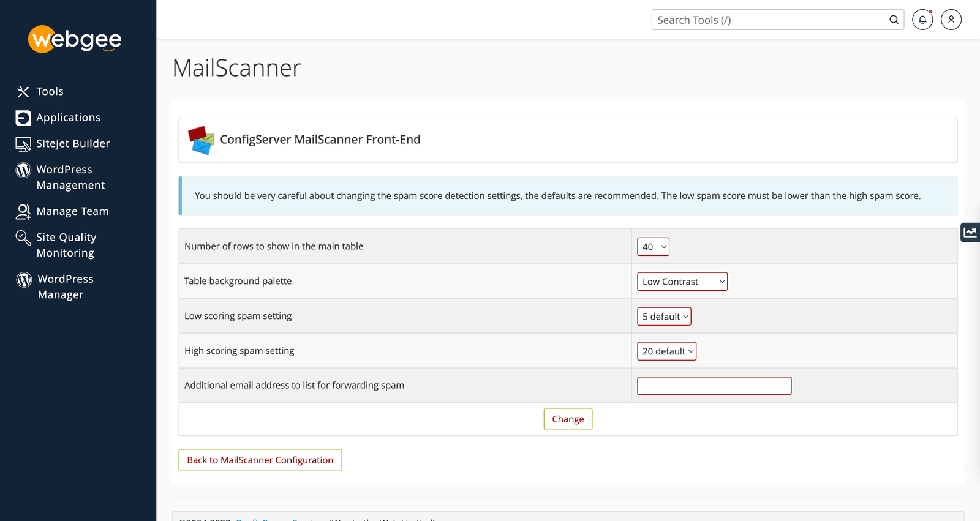
Task: Click the search magnifier icon
Action: (894, 20)
